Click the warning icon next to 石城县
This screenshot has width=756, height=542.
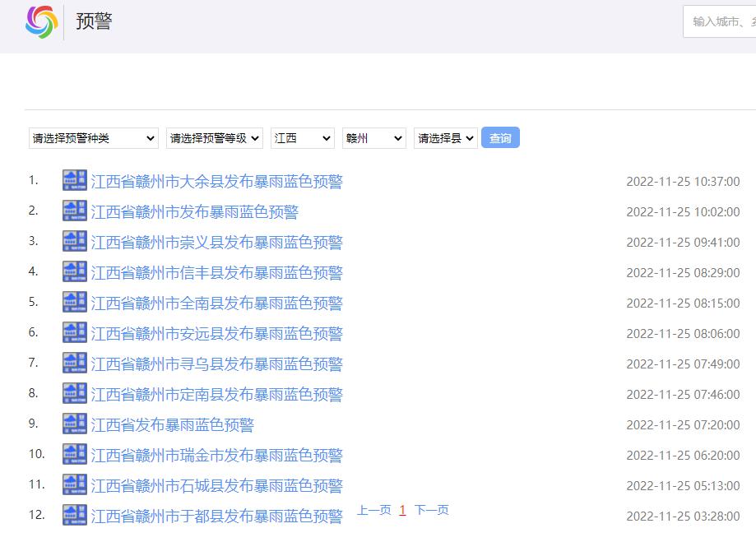(x=75, y=485)
